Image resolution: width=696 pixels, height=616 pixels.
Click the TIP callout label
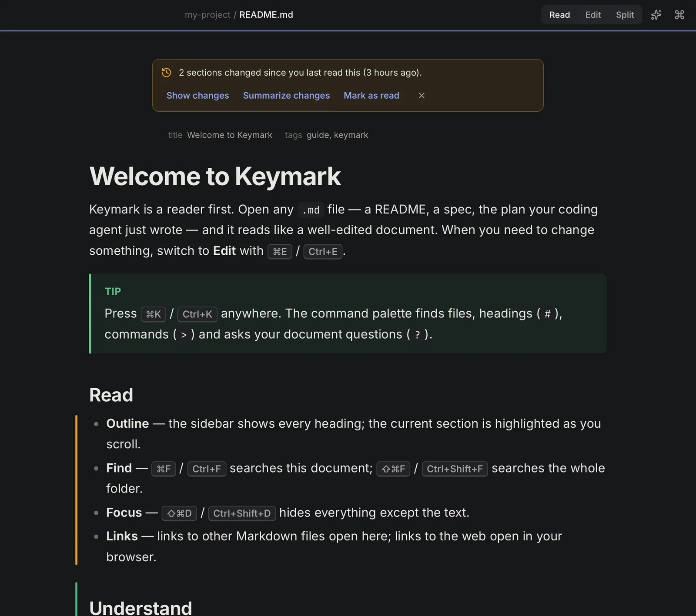tap(113, 292)
